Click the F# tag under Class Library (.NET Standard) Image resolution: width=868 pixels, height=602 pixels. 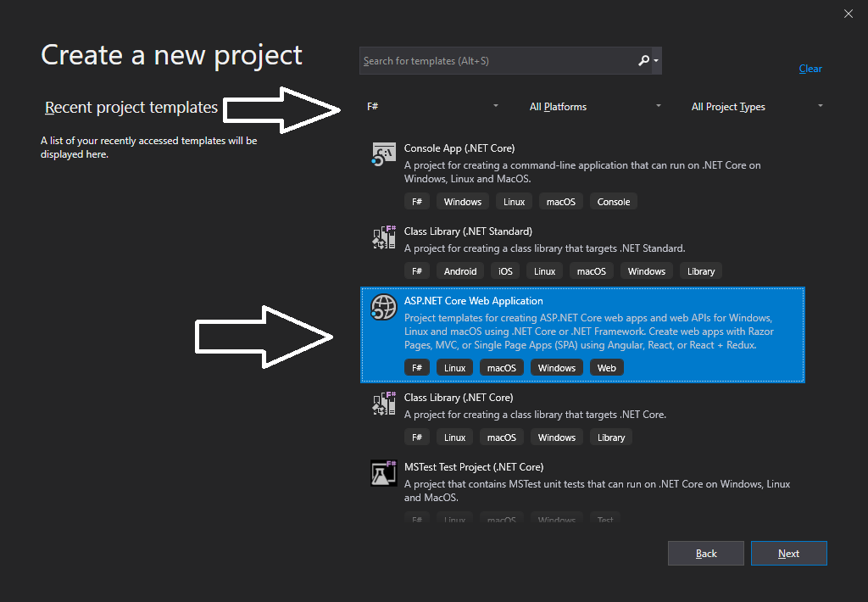(417, 271)
